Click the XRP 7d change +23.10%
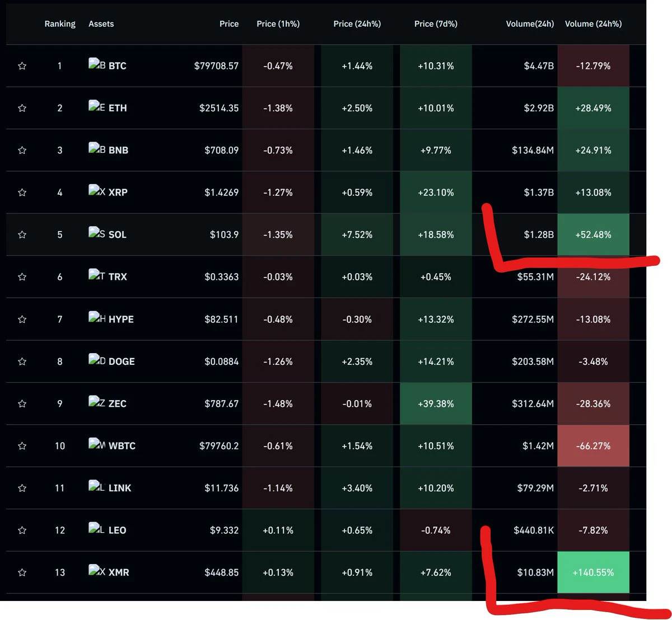 tap(436, 192)
